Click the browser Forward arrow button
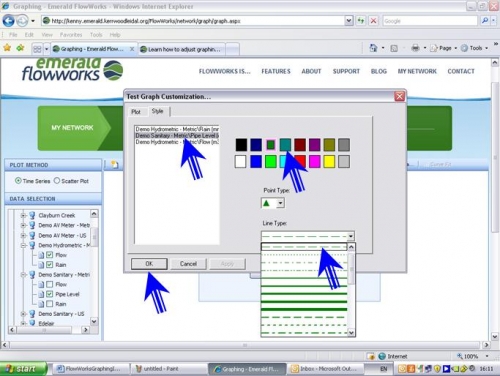Image resolution: width=500 pixels, height=376 pixels. click(x=22, y=21)
